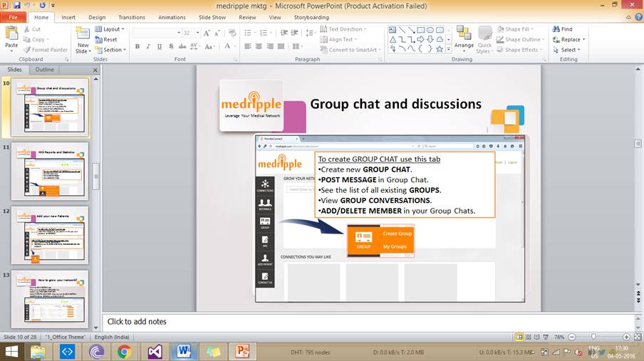Expand the Select dropdown in Editing group
644x361 pixels.
pyautogui.click(x=569, y=50)
